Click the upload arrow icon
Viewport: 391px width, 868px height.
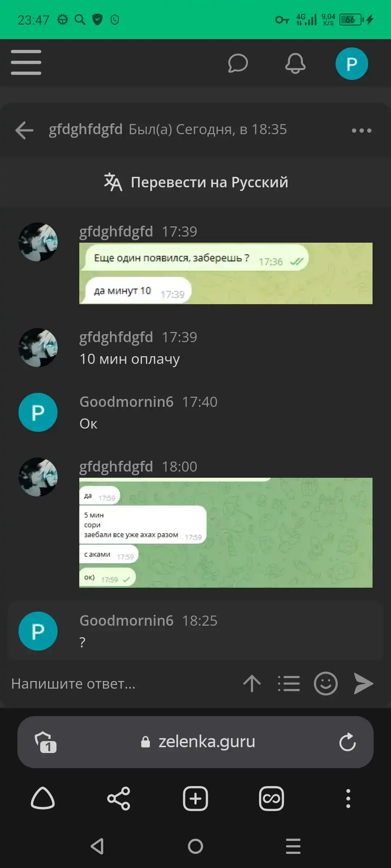252,684
